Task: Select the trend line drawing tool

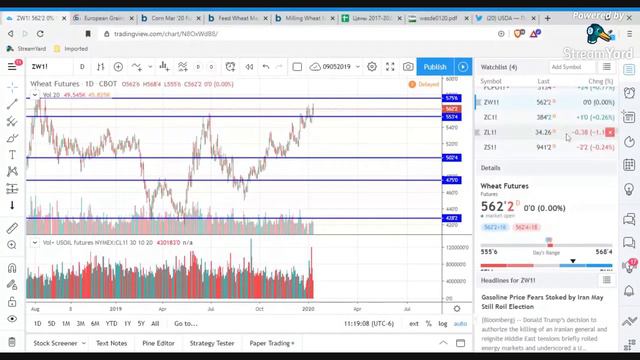Action: (x=12, y=104)
